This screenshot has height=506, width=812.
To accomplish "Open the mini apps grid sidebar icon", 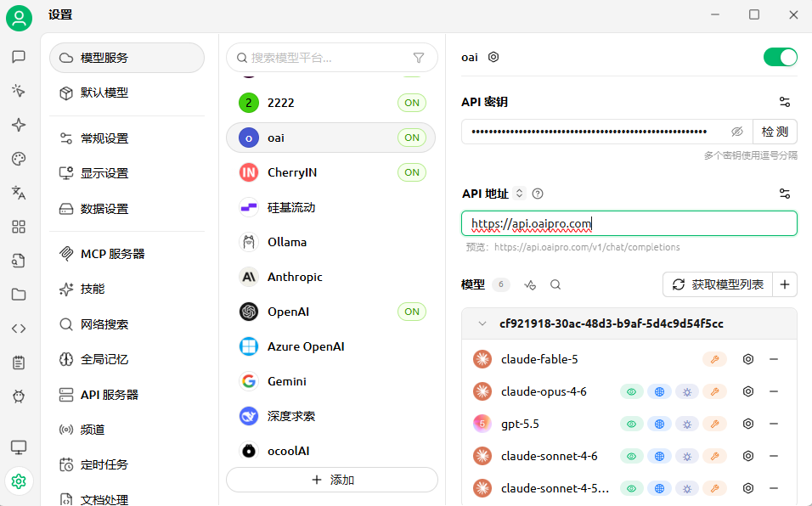I will (19, 227).
